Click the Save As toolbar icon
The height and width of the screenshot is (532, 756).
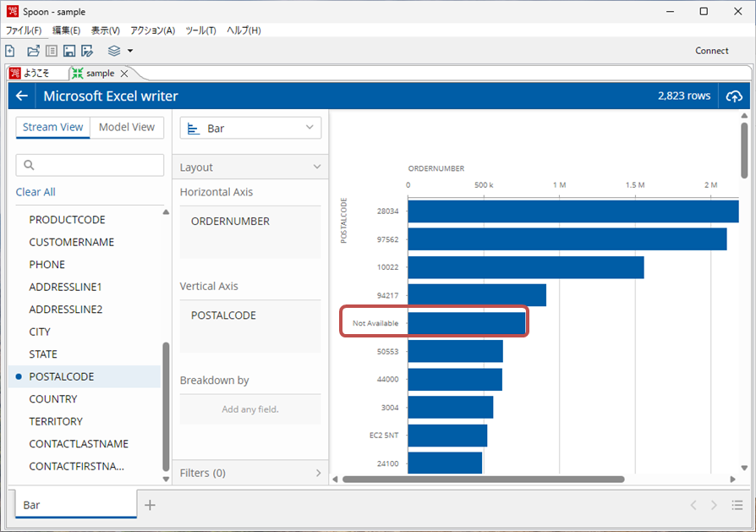87,51
